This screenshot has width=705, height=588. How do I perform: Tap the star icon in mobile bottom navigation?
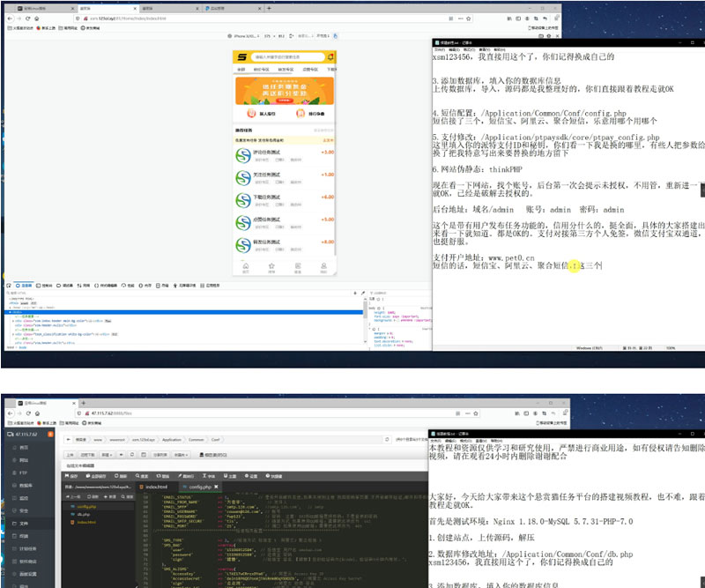tap(271, 267)
